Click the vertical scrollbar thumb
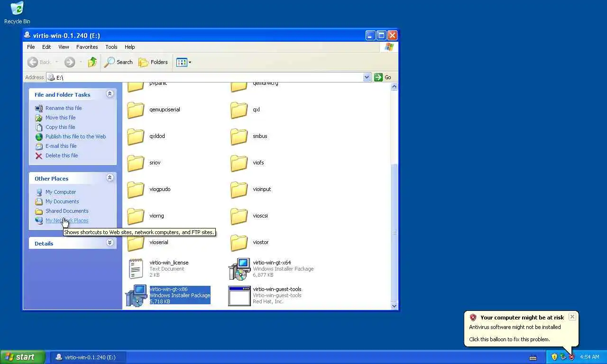Viewport: 607px width, 364px height. [x=394, y=232]
